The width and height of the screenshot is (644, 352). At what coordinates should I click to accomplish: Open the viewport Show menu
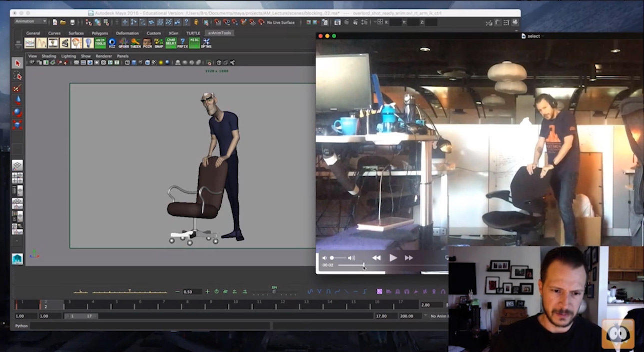(x=86, y=56)
